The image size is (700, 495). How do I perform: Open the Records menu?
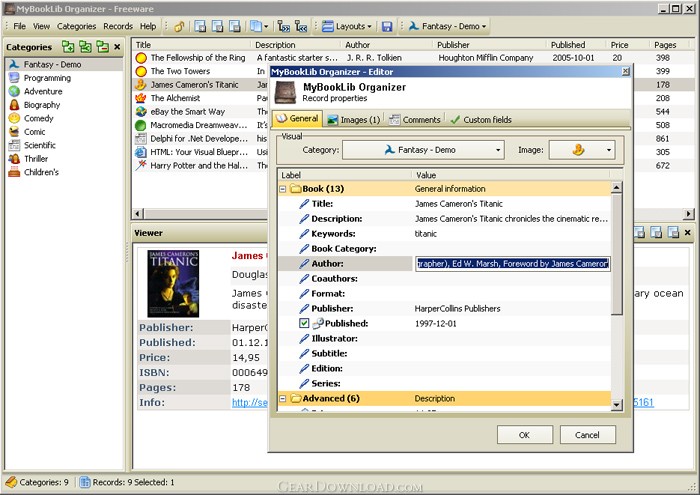(x=118, y=26)
